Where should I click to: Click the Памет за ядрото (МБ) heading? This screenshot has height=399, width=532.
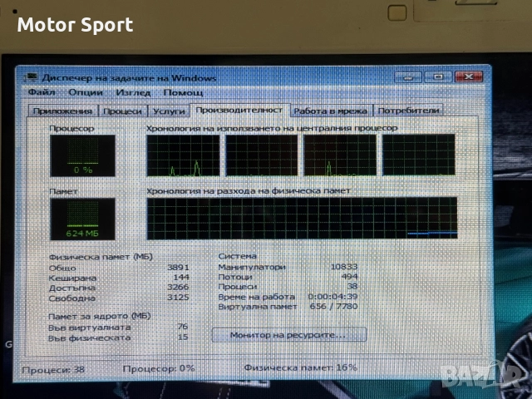(100, 316)
